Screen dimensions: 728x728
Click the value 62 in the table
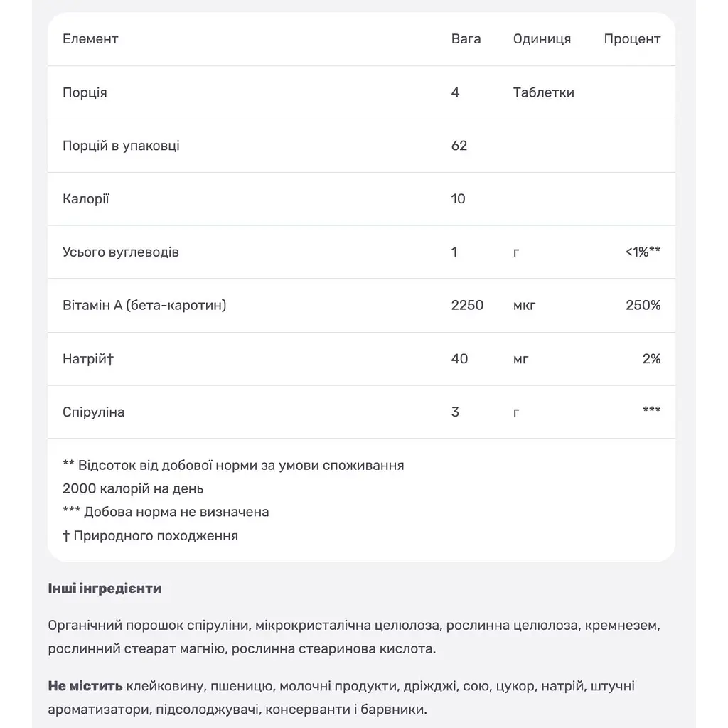[459, 146]
